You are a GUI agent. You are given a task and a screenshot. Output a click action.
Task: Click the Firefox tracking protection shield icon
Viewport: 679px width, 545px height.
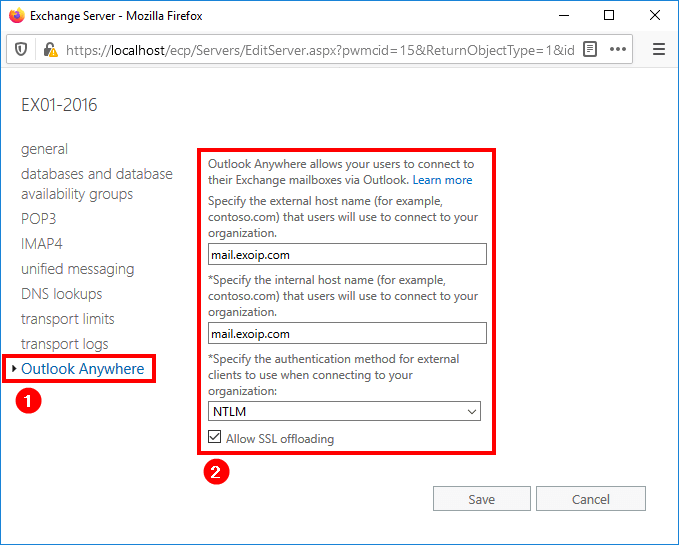click(21, 50)
